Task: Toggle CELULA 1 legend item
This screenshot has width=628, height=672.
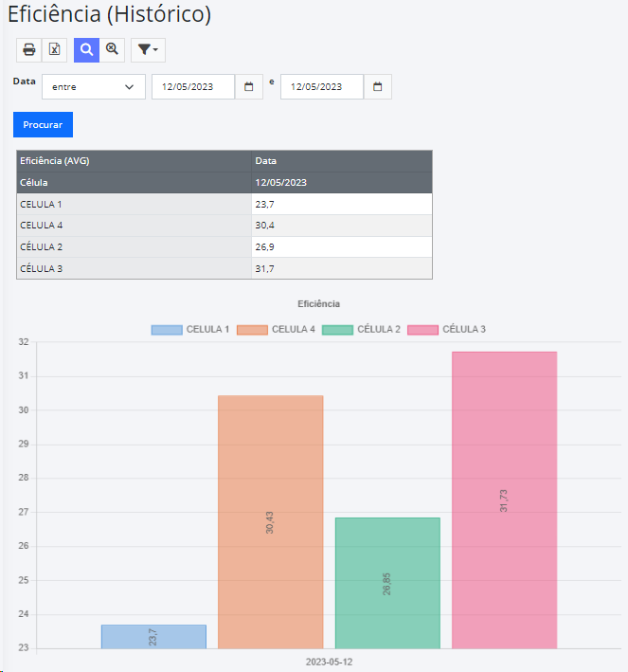Action: [x=190, y=329]
